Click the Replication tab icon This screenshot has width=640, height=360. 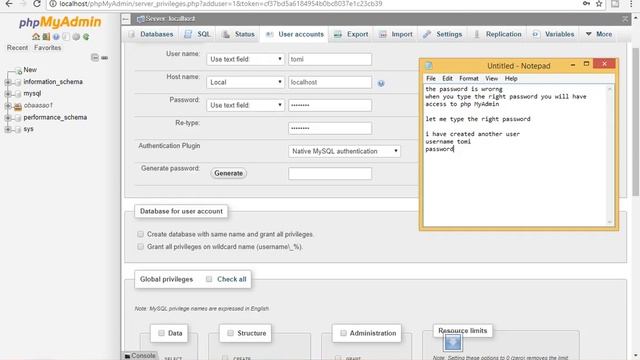click(x=477, y=34)
